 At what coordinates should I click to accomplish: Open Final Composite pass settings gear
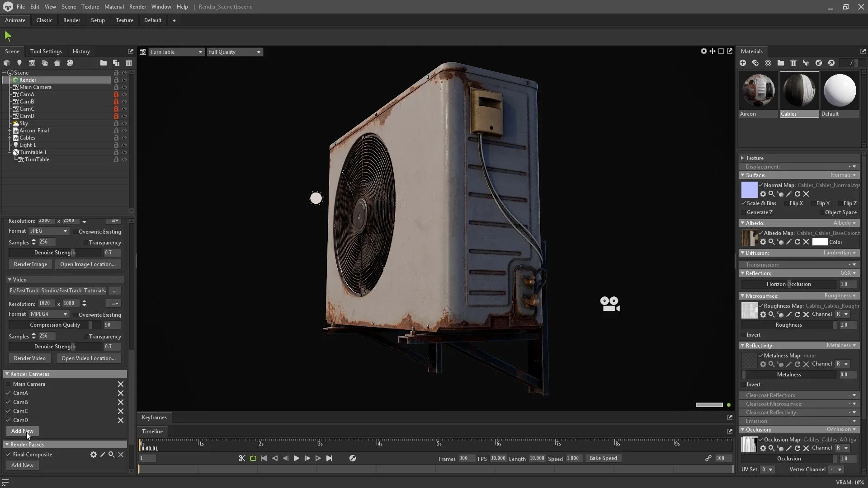pyautogui.click(x=93, y=455)
